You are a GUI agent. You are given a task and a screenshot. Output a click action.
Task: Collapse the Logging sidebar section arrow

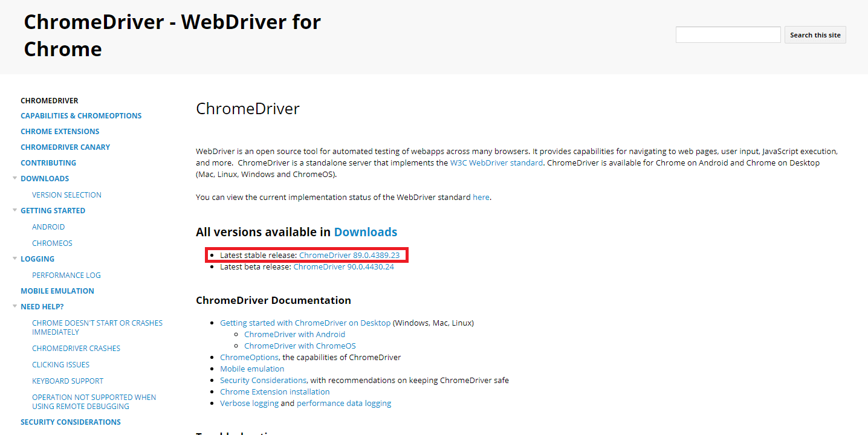pos(15,259)
